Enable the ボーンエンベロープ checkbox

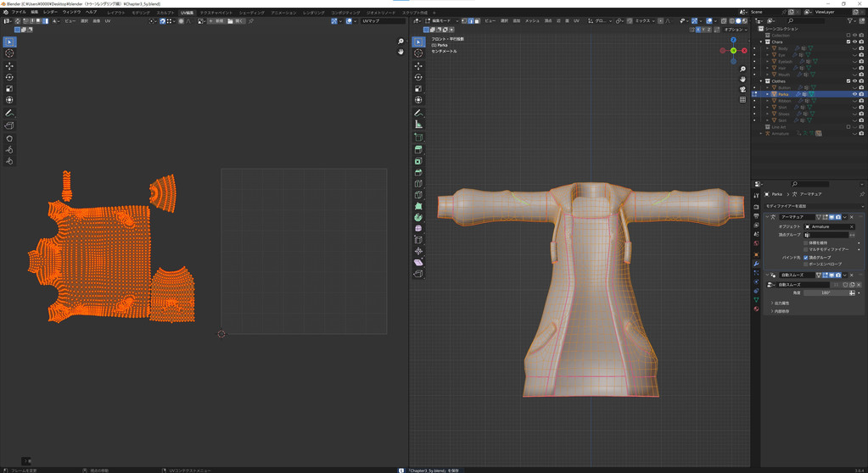(806, 264)
